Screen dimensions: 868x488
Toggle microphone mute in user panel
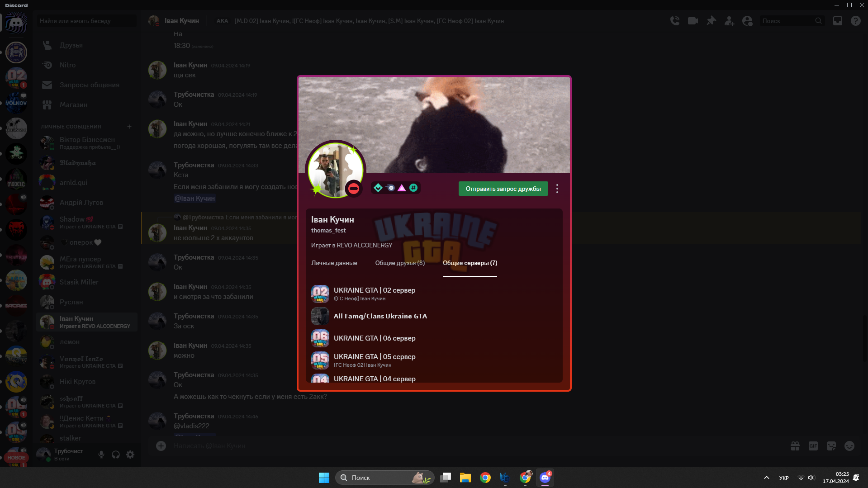click(101, 455)
